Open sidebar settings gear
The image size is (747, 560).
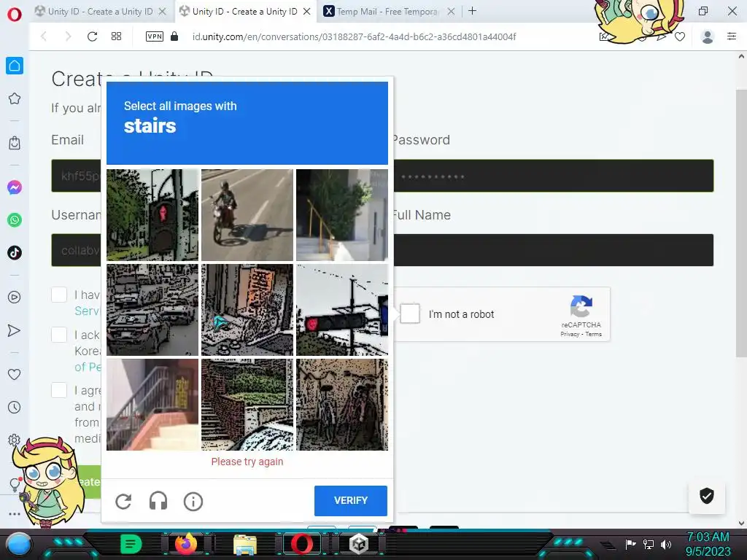point(15,439)
